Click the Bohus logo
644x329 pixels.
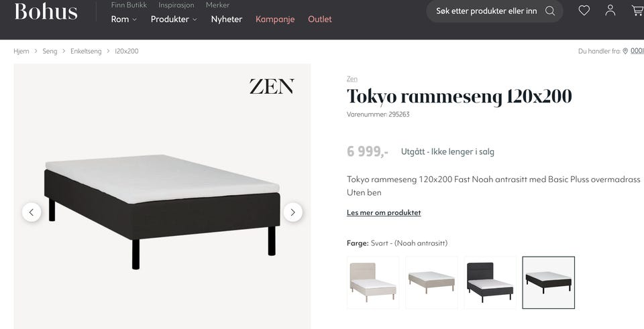pyautogui.click(x=46, y=11)
